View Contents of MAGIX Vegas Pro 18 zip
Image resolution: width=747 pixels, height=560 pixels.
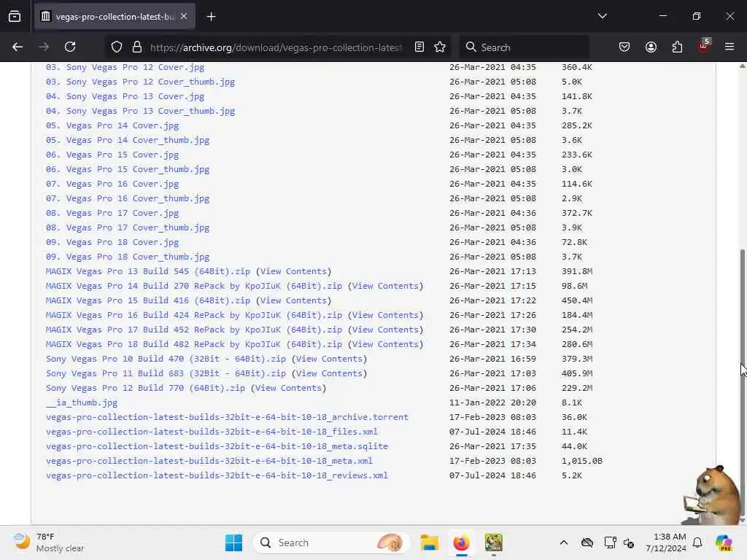[385, 344]
